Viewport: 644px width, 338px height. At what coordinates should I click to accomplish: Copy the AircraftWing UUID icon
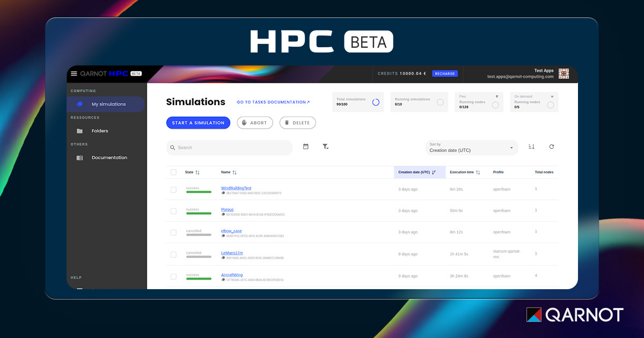coord(223,280)
